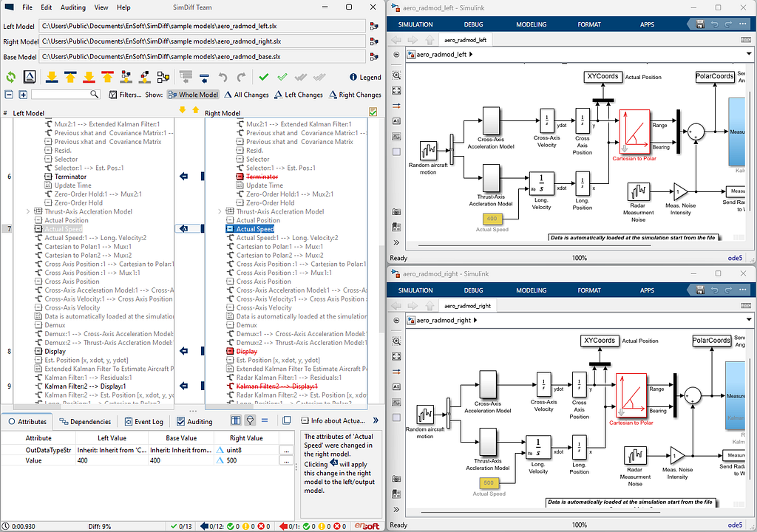Click the ... button on Value row
This screenshot has width=757, height=532.
tap(286, 460)
